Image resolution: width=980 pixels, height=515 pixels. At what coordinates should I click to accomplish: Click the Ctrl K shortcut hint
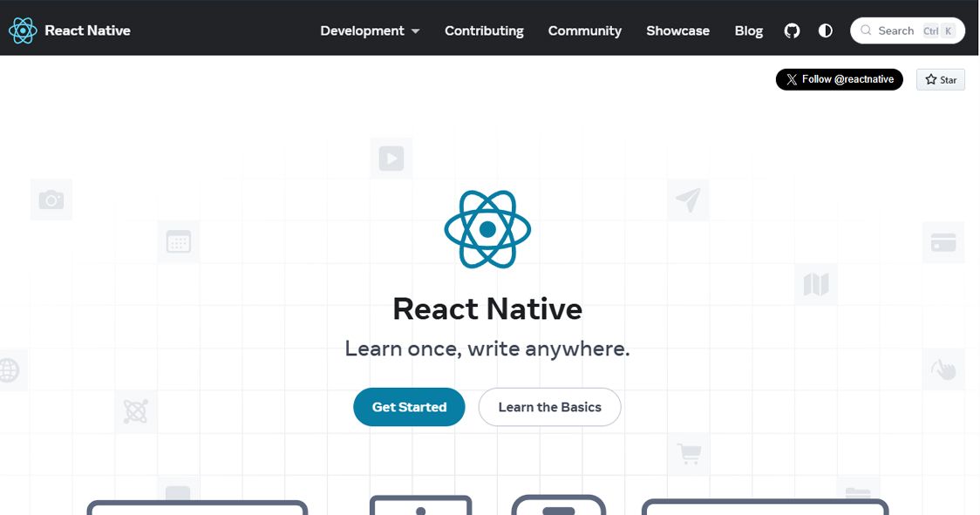[939, 30]
